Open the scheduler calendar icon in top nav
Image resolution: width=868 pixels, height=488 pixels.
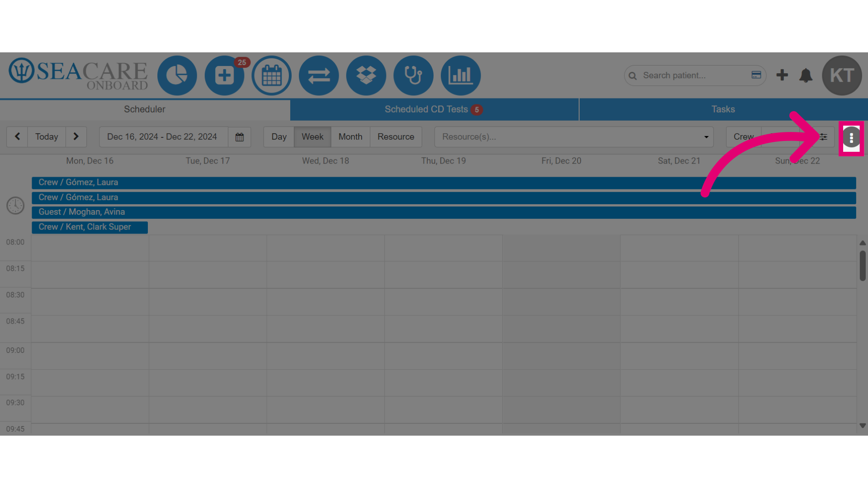click(272, 75)
